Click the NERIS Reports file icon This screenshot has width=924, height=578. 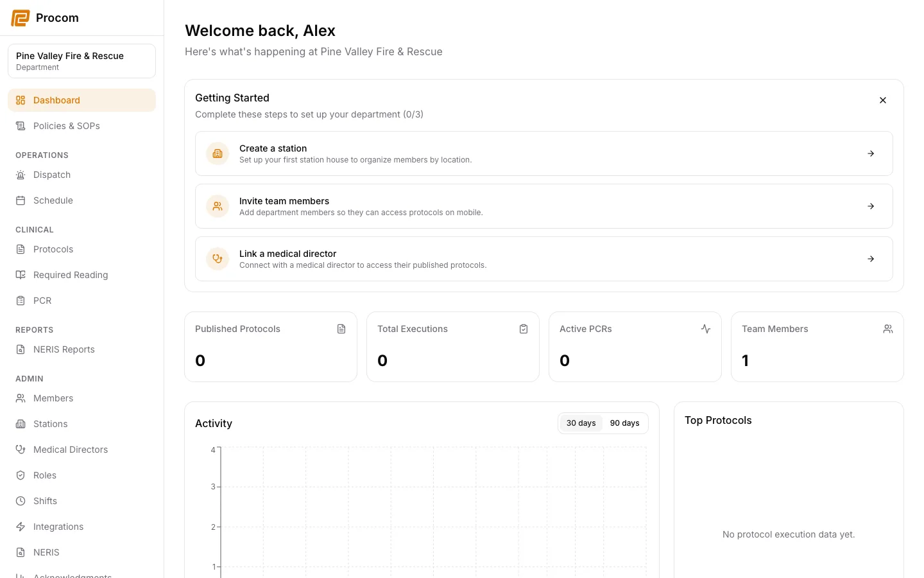point(21,349)
